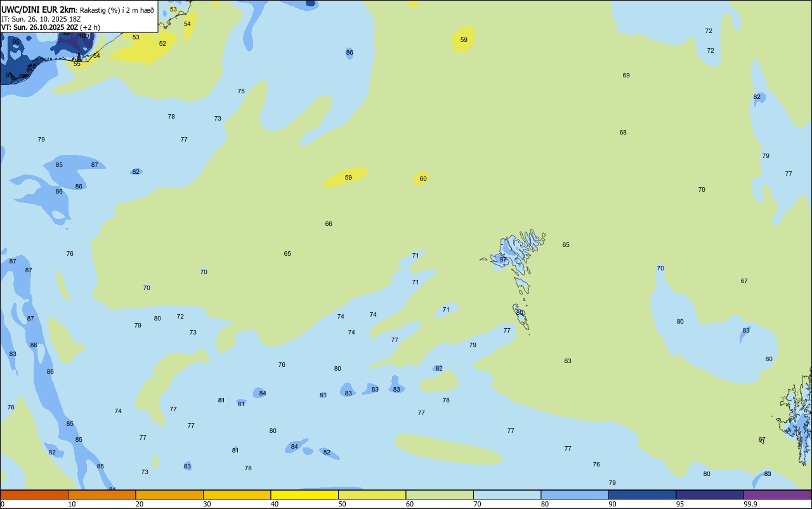The image size is (812, 509).
Task: Click the '99.9' colorbar tick label
Action: [x=750, y=504]
